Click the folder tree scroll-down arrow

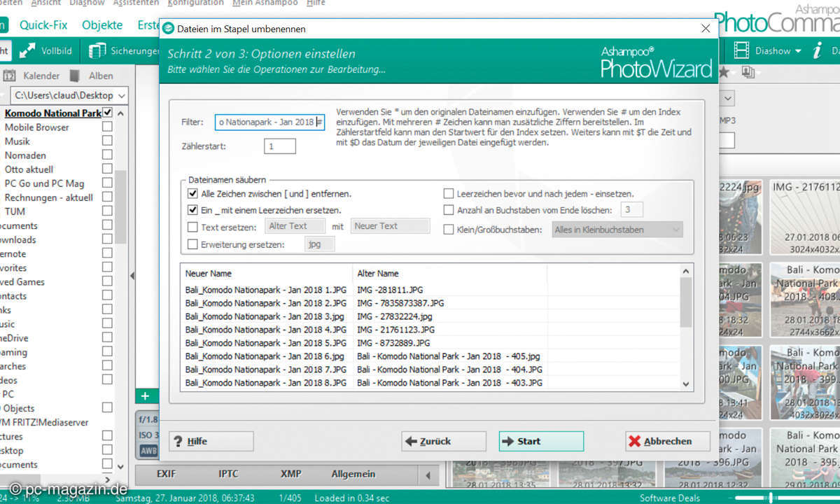coord(120,466)
